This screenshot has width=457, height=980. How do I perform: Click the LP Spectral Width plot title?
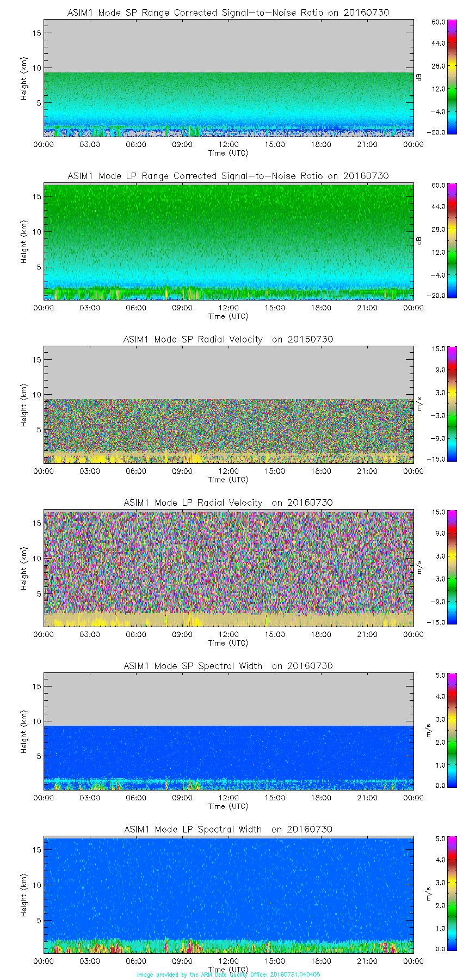point(228,829)
